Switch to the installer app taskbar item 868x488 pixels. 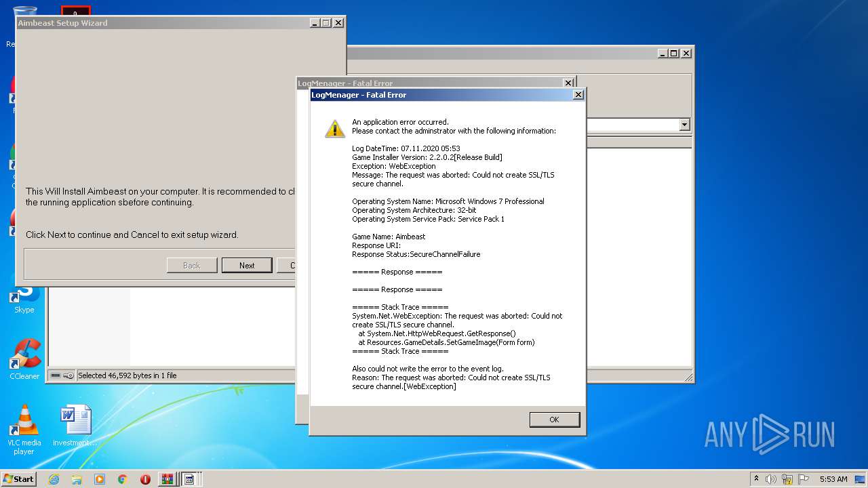tap(190, 479)
